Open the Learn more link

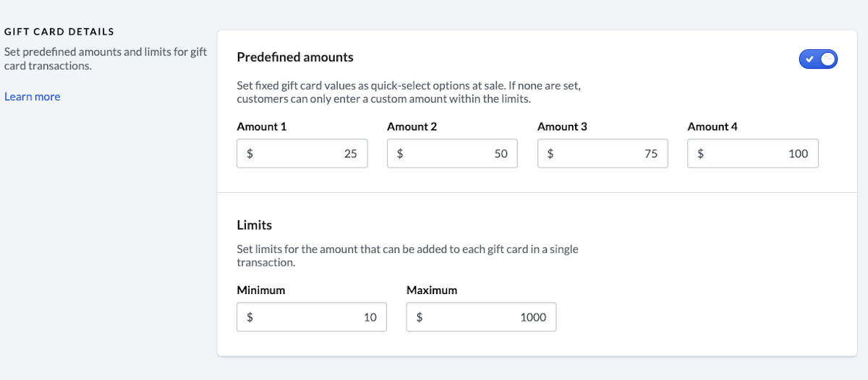coord(33,97)
